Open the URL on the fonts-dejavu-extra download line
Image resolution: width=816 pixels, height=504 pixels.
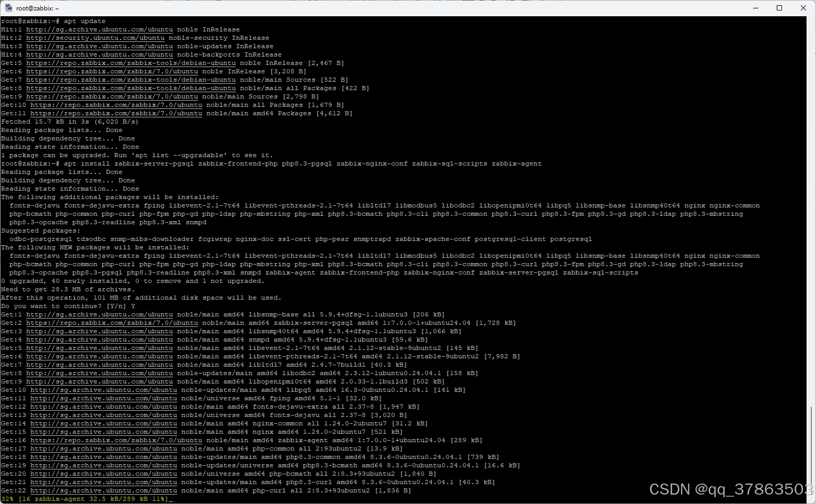tap(104, 407)
